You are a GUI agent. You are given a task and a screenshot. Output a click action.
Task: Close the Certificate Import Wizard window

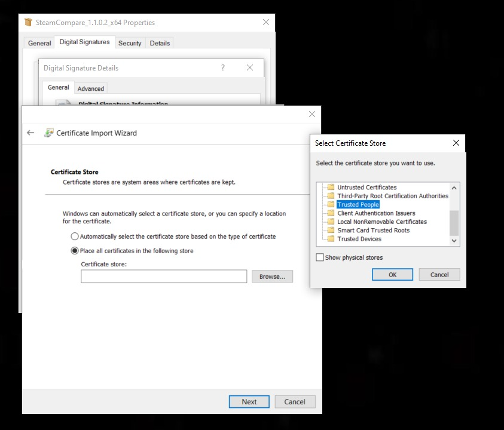pyautogui.click(x=311, y=114)
